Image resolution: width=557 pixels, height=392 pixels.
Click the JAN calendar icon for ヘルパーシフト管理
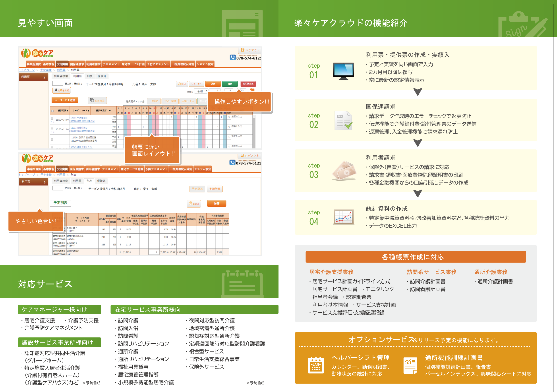point(316,365)
